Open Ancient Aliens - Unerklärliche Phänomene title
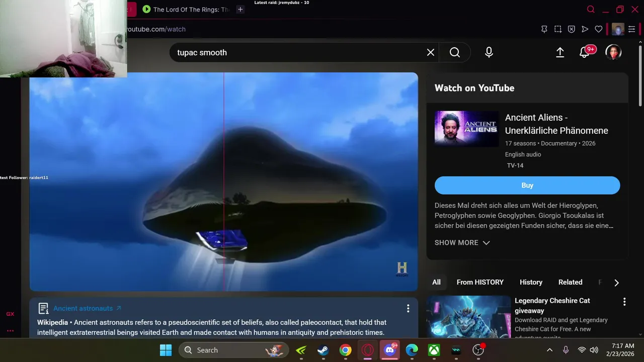 point(556,124)
